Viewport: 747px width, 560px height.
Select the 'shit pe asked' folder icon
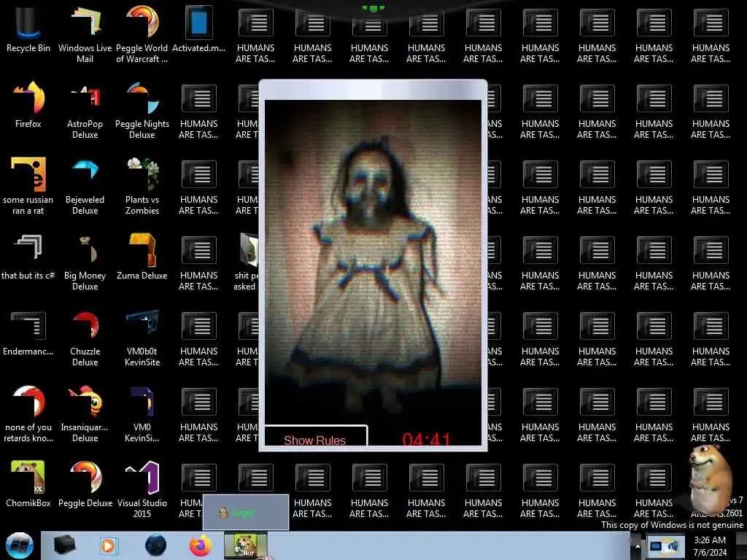[x=247, y=262]
